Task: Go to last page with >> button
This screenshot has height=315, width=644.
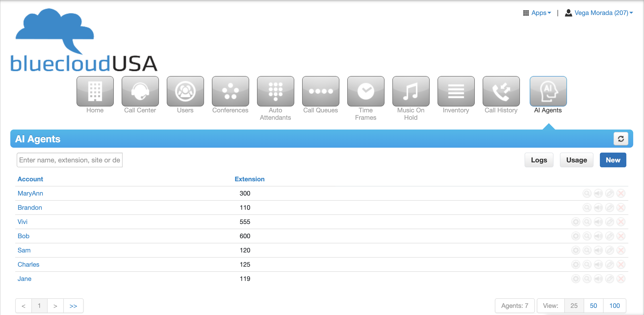Action: [x=73, y=306]
